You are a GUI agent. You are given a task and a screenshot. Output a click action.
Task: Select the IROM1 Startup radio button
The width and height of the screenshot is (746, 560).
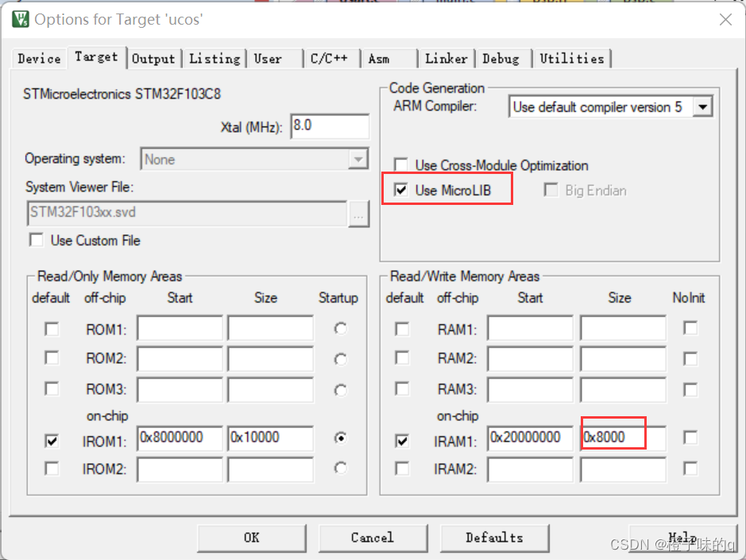pyautogui.click(x=340, y=438)
